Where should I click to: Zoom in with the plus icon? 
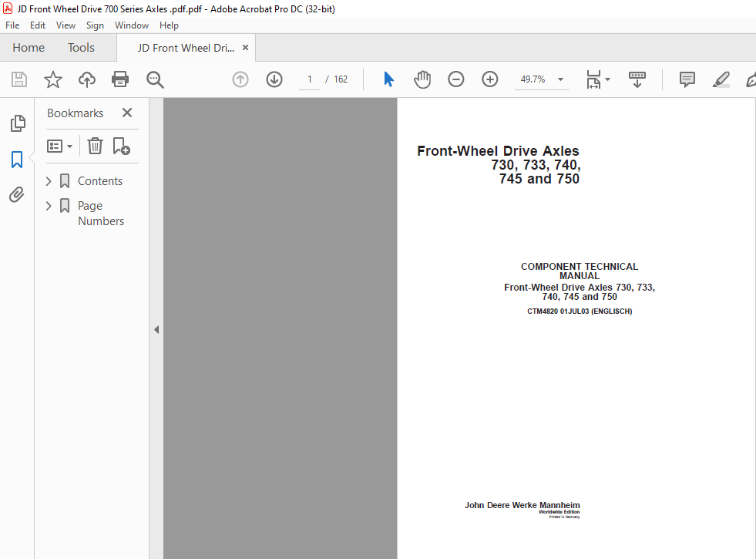tap(490, 79)
